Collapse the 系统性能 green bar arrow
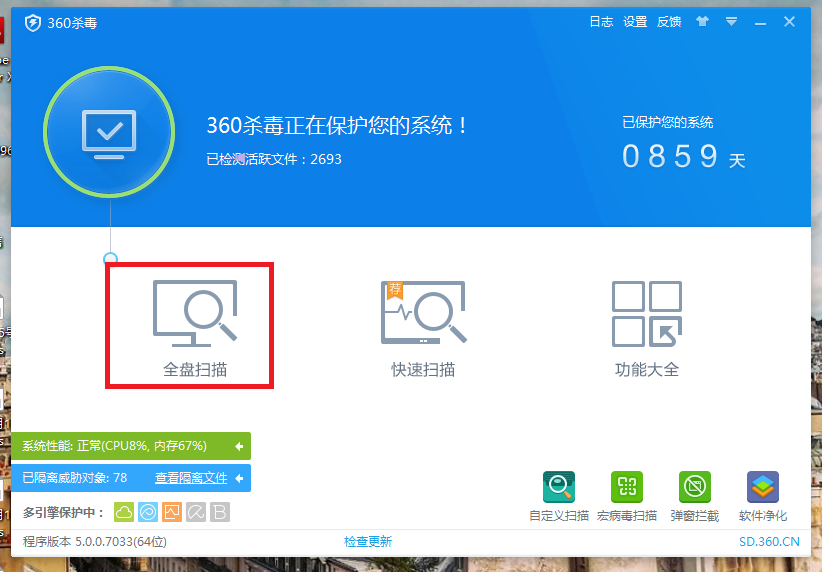This screenshot has height=572, width=822. pyautogui.click(x=239, y=446)
